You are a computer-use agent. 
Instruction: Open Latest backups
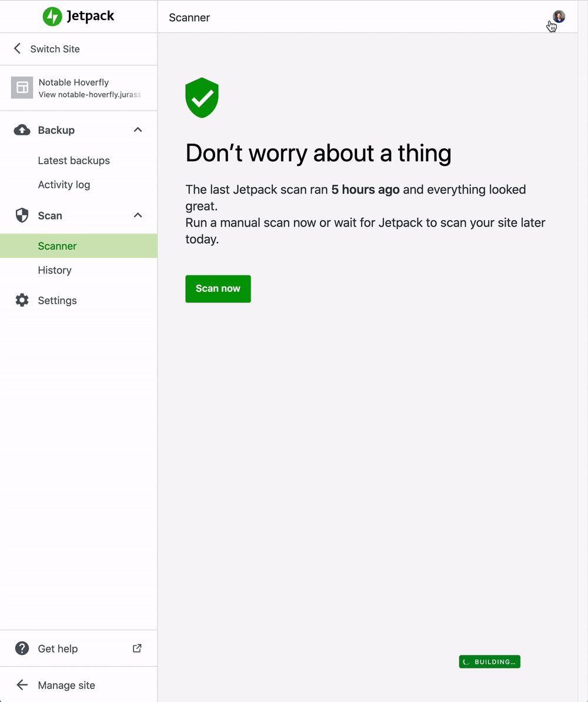pos(74,160)
